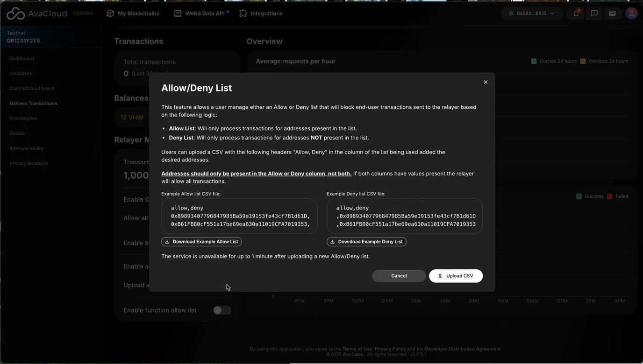
Task: Click the Integrations puzzle icon
Action: pyautogui.click(x=243, y=14)
